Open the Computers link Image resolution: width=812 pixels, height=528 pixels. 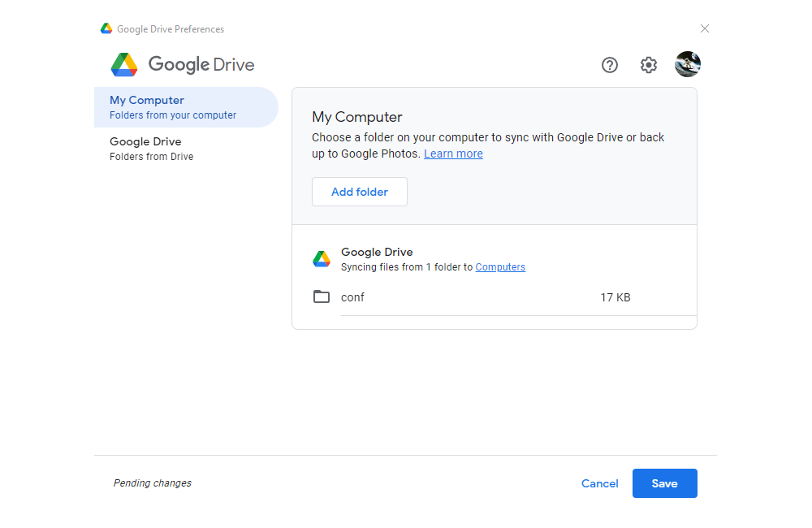coord(500,267)
